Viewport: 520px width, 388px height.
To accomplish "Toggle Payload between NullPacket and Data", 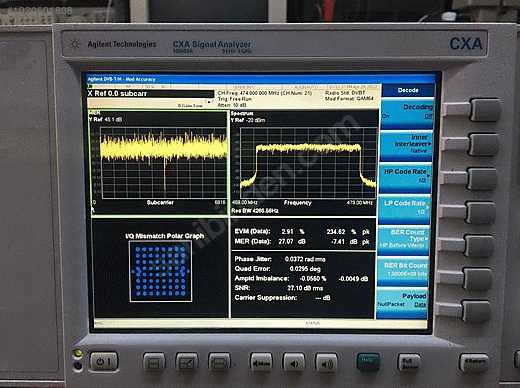I will tap(402, 301).
